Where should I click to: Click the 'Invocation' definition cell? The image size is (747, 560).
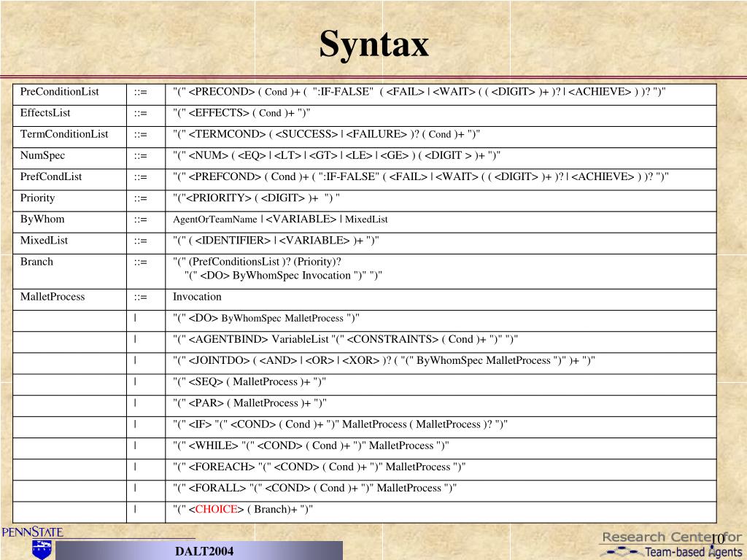click(441, 300)
